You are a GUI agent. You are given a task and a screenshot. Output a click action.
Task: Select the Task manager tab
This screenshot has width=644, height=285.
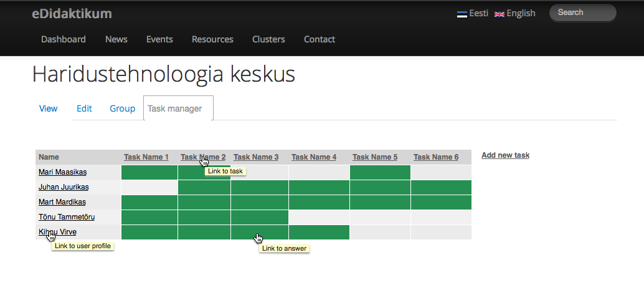click(x=175, y=109)
